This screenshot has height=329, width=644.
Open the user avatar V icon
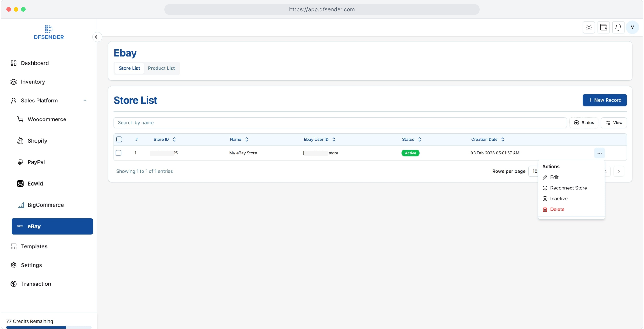click(x=632, y=27)
